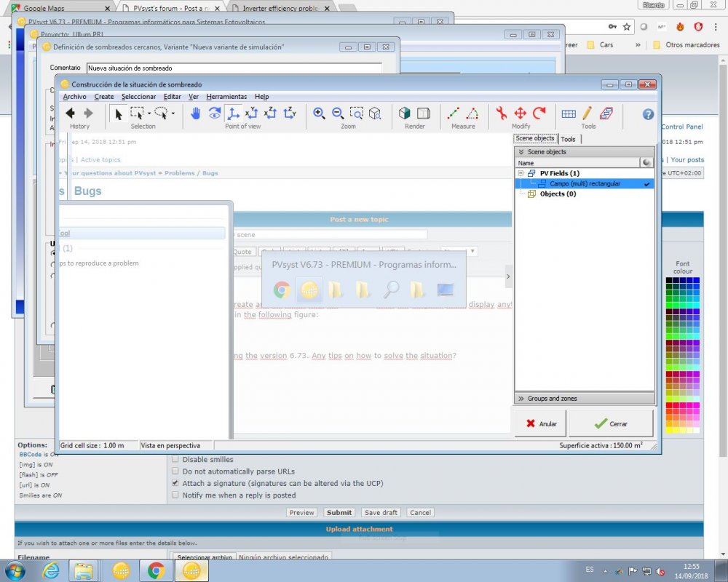Open the pencil edit tool

(x=587, y=113)
